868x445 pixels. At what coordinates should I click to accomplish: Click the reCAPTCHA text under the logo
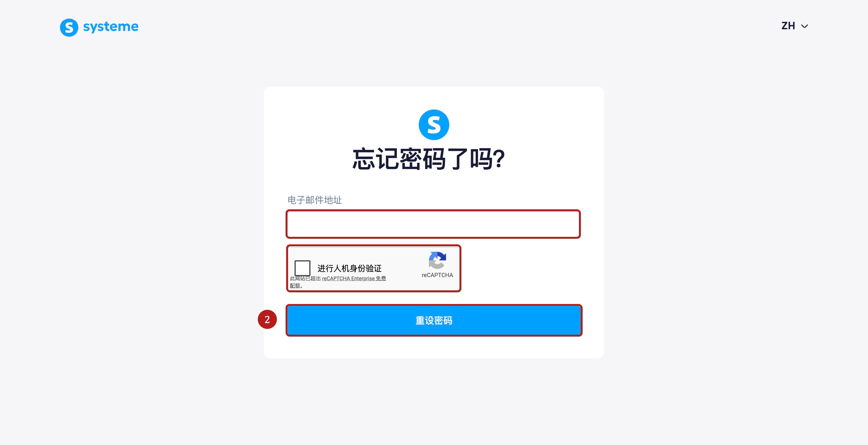pyautogui.click(x=437, y=275)
